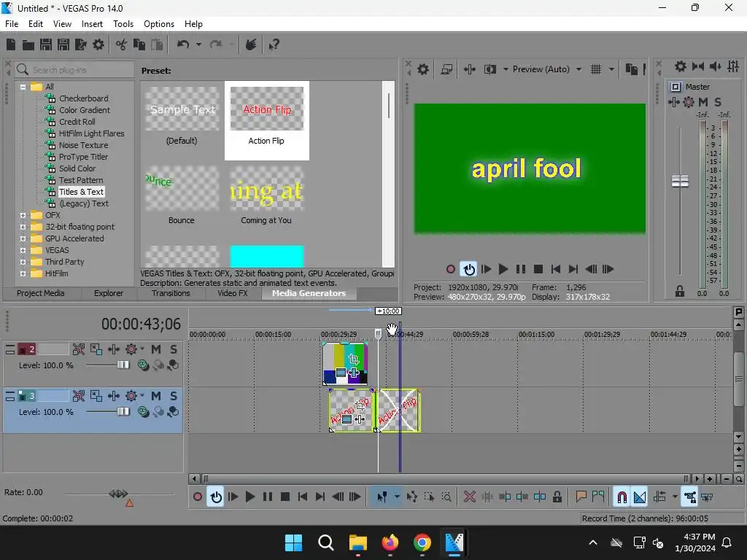747x560 pixels.
Task: Activate the What's This help icon
Action: click(274, 44)
